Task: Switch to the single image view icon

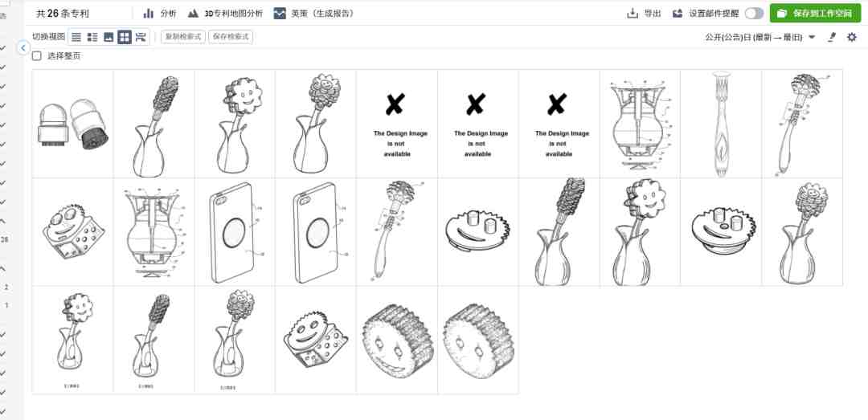Action: click(x=108, y=37)
